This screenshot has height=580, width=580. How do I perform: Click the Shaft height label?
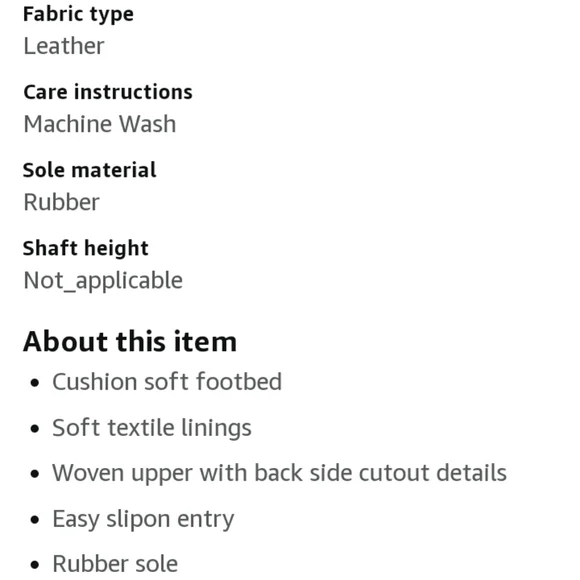(85, 249)
